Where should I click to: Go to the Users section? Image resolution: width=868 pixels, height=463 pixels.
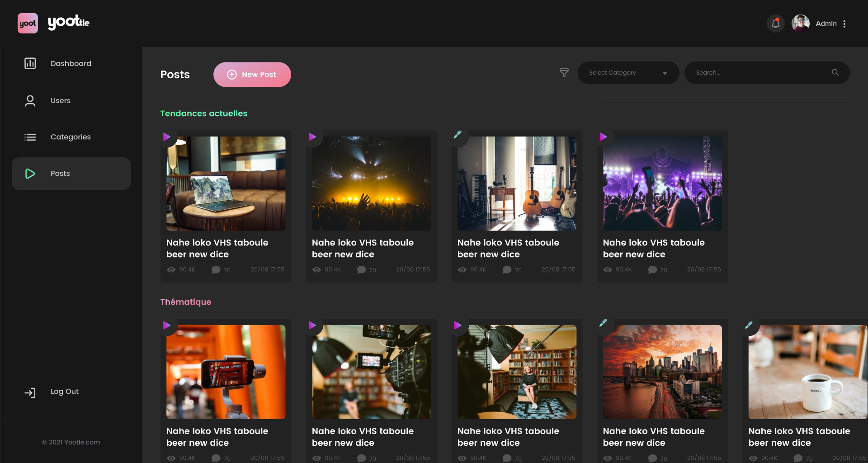[61, 101]
